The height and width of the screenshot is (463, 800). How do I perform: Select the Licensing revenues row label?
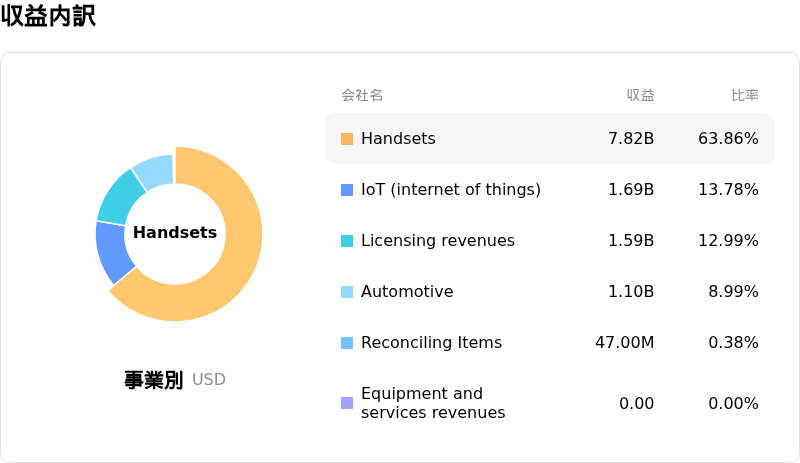437,241
